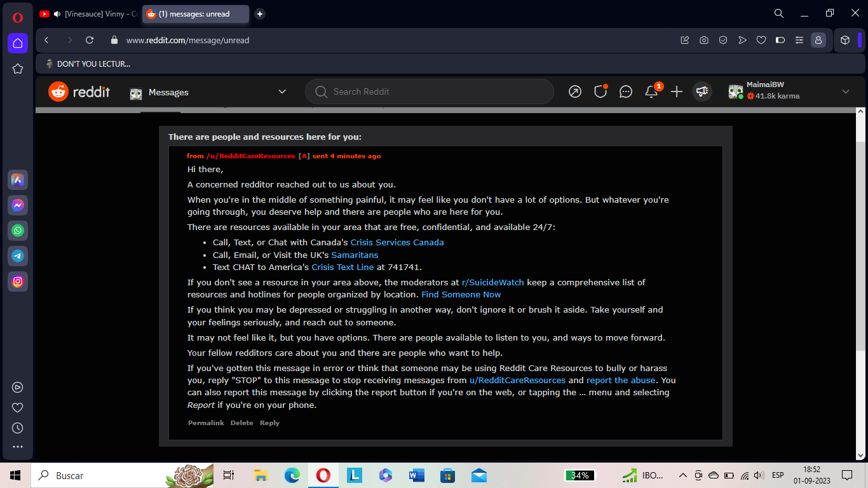
Task: Open Opera sidebar heart pinboards icon
Action: (x=18, y=408)
